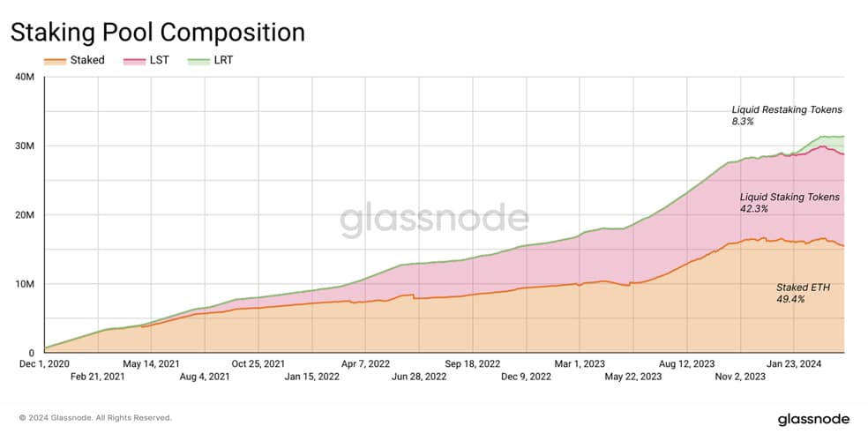This screenshot has width=868, height=441.
Task: Click the 20M y-axis label
Action: click(25, 214)
